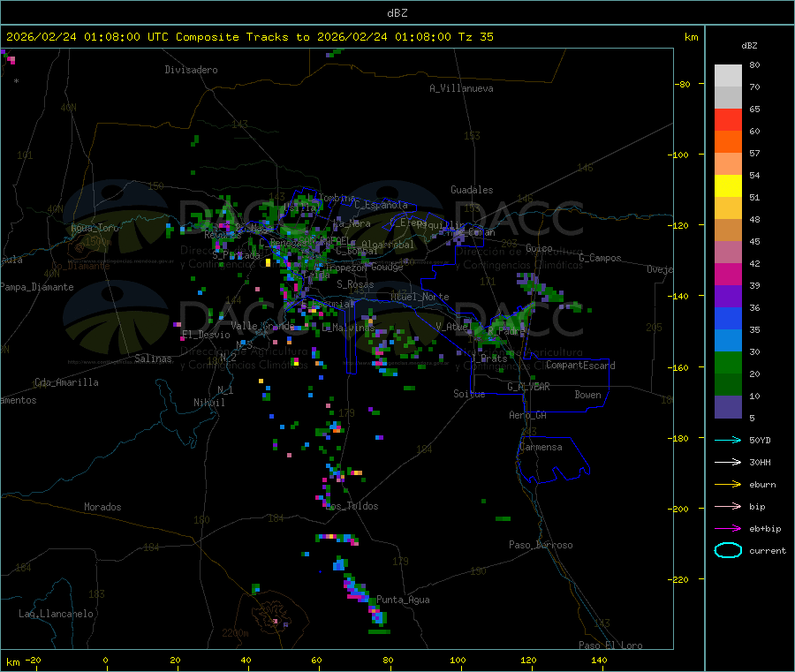
Task: Click the 'Bowen' map label
Action: point(588,395)
